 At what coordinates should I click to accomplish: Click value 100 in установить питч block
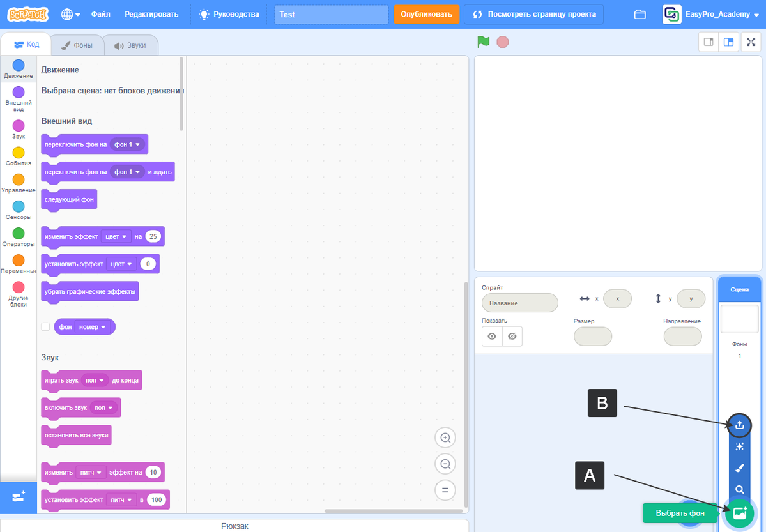point(157,500)
